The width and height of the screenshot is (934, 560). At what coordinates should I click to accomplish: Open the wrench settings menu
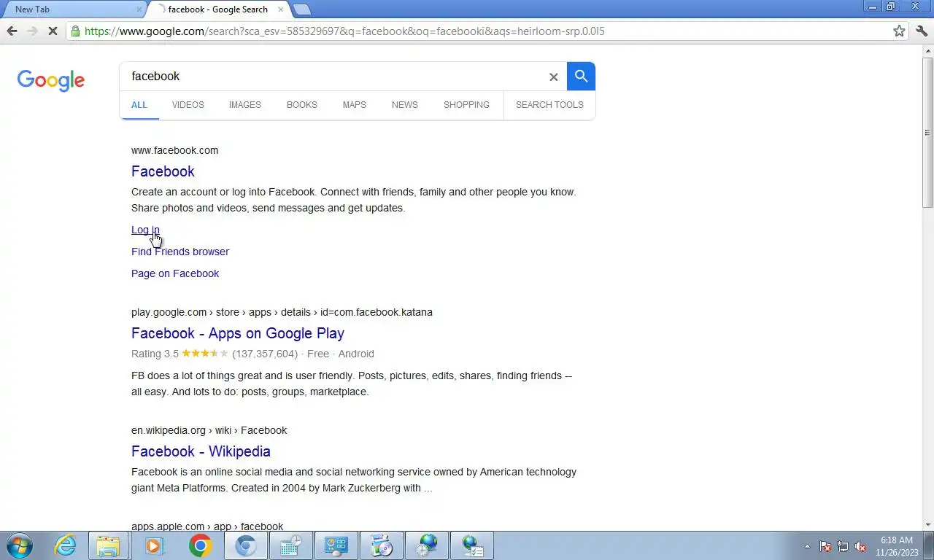pyautogui.click(x=921, y=31)
